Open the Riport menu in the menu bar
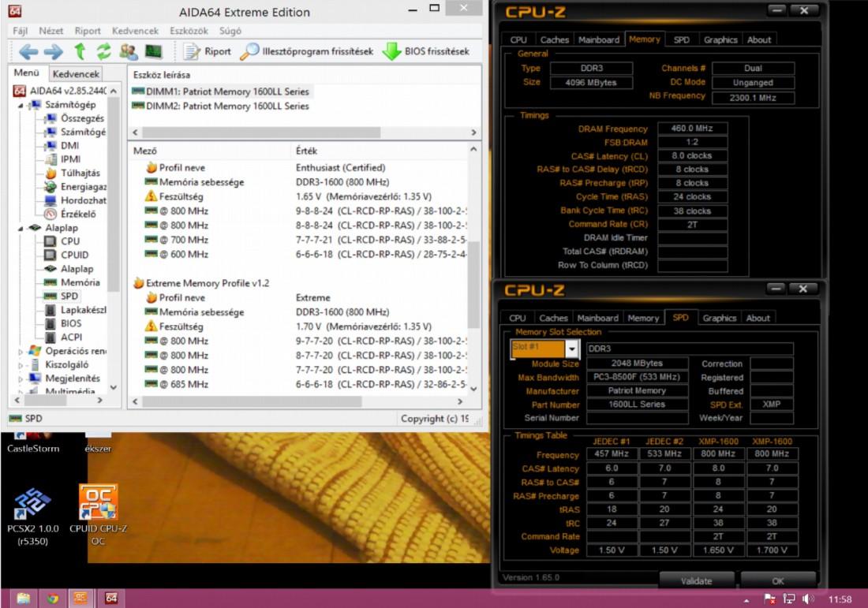The height and width of the screenshot is (608, 868). point(88,31)
